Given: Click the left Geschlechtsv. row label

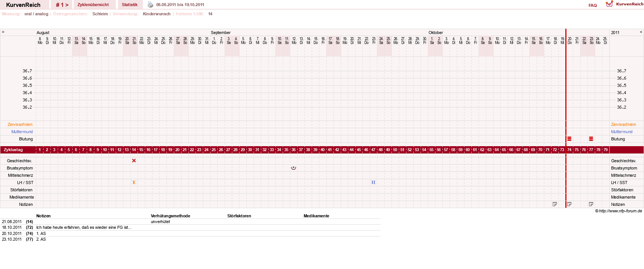Looking at the screenshot, I should pyautogui.click(x=19, y=161).
